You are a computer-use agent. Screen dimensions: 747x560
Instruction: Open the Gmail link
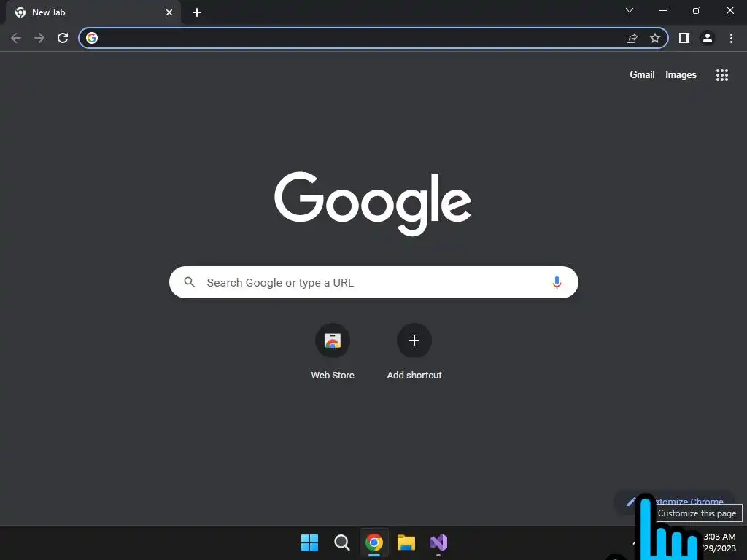[x=642, y=75]
